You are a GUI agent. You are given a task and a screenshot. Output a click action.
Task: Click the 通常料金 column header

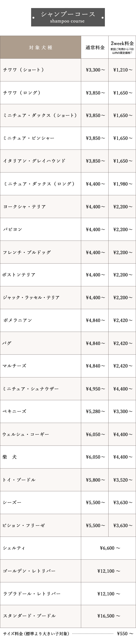pyautogui.click(x=95, y=47)
